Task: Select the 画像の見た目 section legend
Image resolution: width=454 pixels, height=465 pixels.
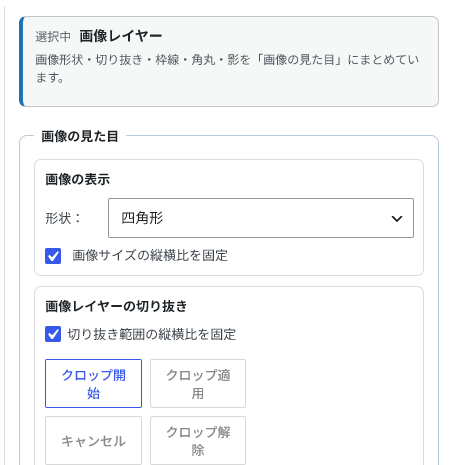Action: 80,136
